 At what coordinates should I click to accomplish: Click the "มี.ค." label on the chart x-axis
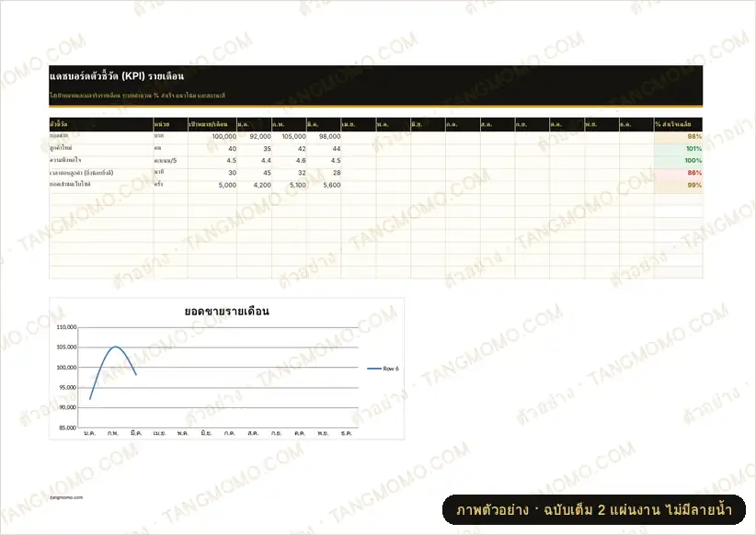pos(136,433)
